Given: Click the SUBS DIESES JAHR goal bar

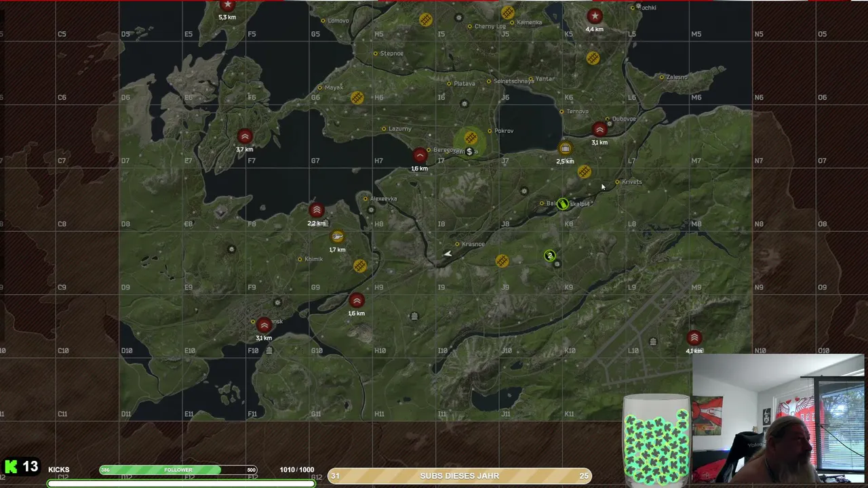Looking at the screenshot, I should 460,476.
